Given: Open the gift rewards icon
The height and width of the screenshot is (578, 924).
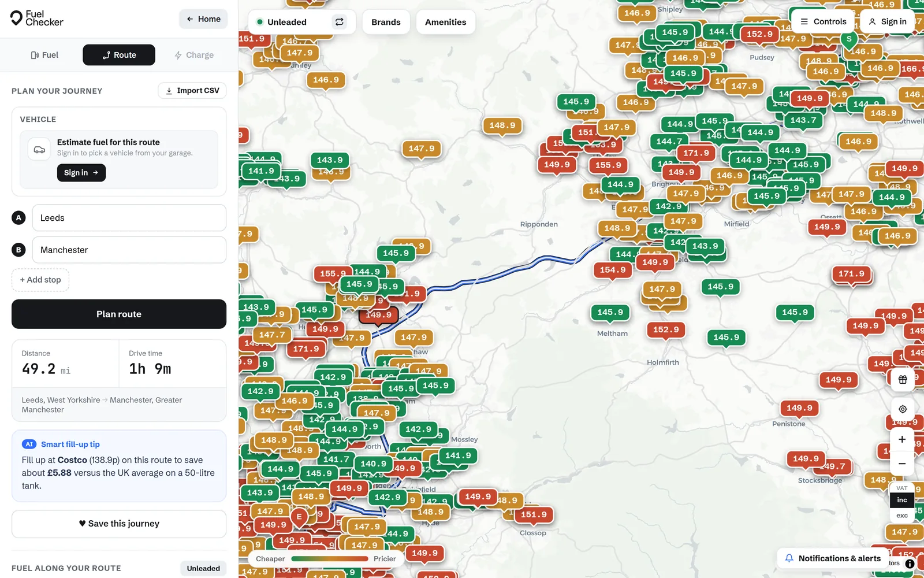Looking at the screenshot, I should pyautogui.click(x=903, y=380).
